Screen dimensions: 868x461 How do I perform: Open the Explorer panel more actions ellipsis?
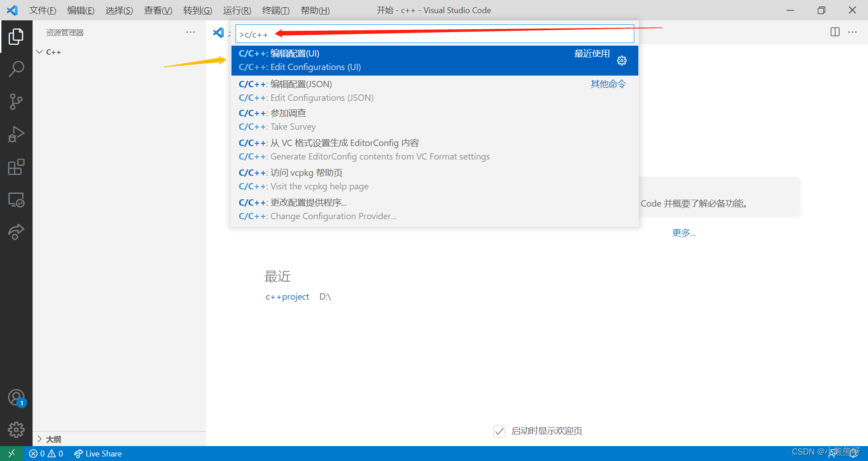[x=190, y=32]
